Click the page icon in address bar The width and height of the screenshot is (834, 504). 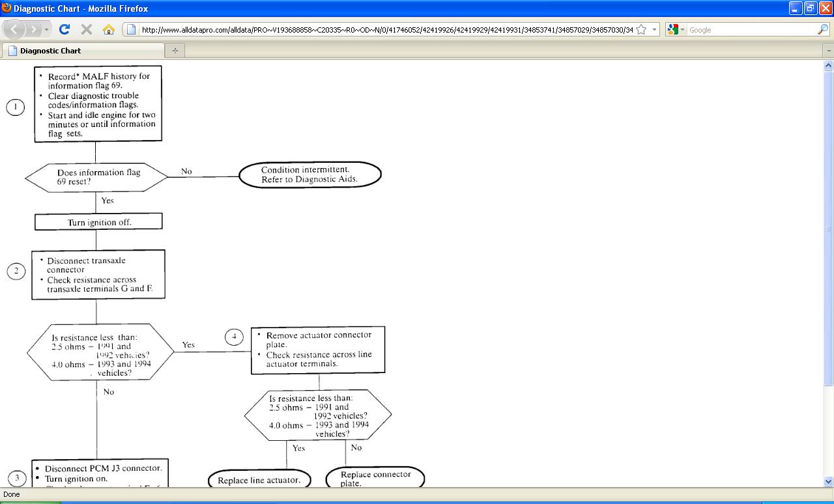pos(131,29)
